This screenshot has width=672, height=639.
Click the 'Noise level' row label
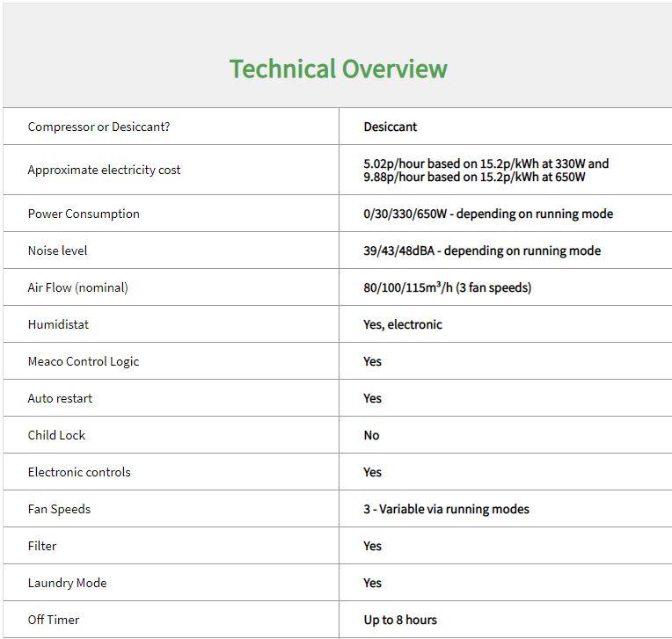[x=57, y=251]
